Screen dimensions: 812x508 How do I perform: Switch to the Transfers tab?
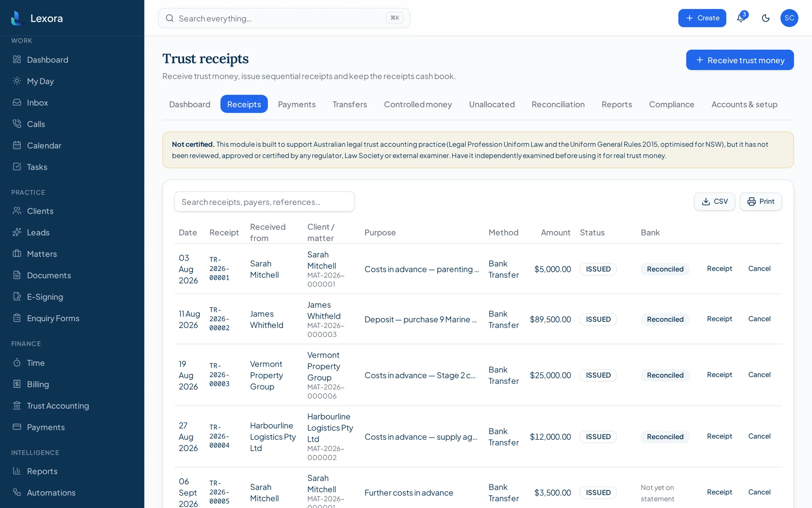pos(350,104)
